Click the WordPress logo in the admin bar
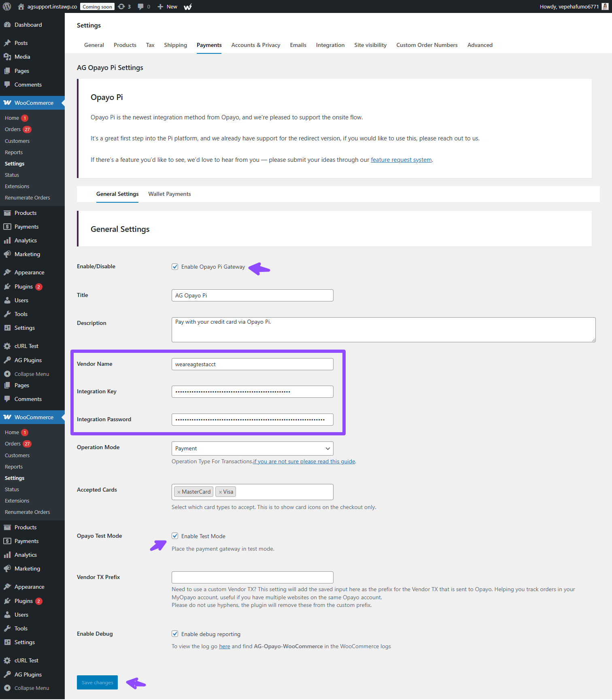 click(x=7, y=6)
